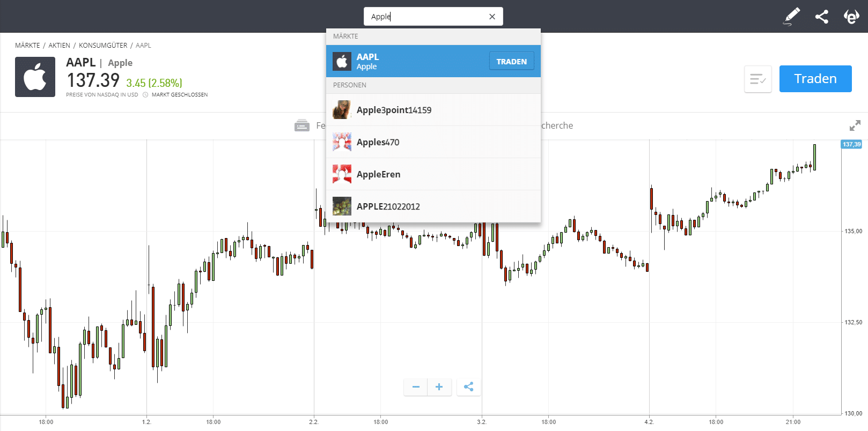Click the Apple icon in AAPL search result
This screenshot has width=868, height=431.
tap(342, 62)
